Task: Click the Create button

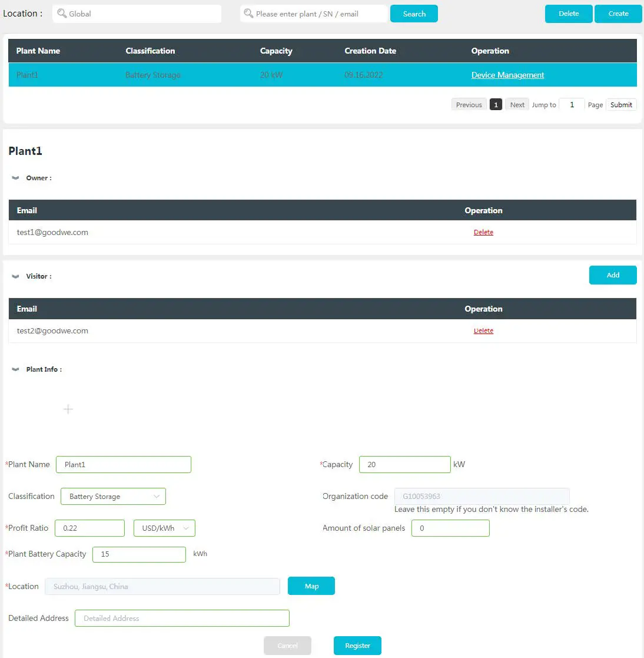Action: [618, 13]
